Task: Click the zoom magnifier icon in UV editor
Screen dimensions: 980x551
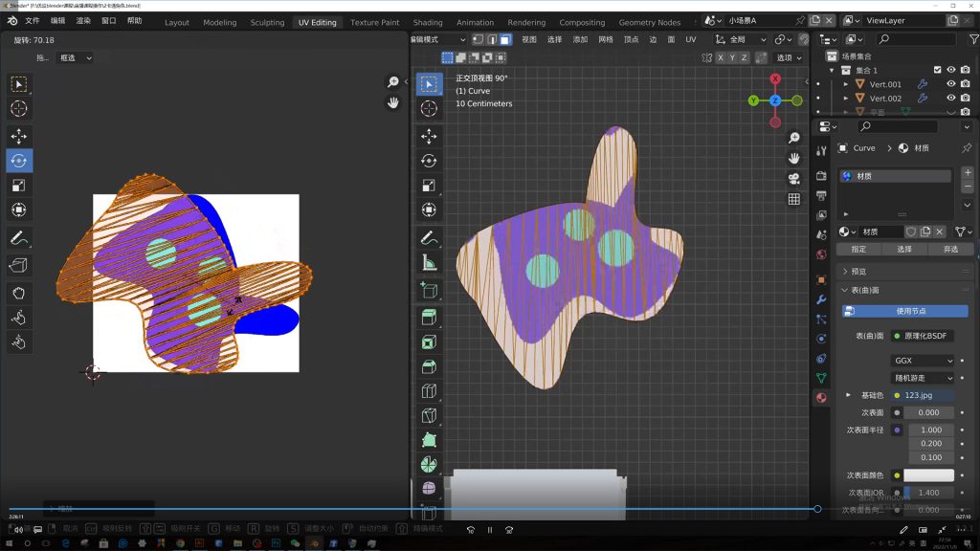Action: [x=392, y=82]
